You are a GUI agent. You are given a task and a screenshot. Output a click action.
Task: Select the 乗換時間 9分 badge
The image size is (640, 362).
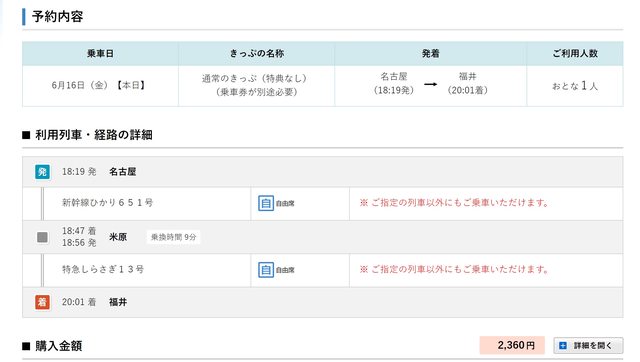tap(173, 237)
